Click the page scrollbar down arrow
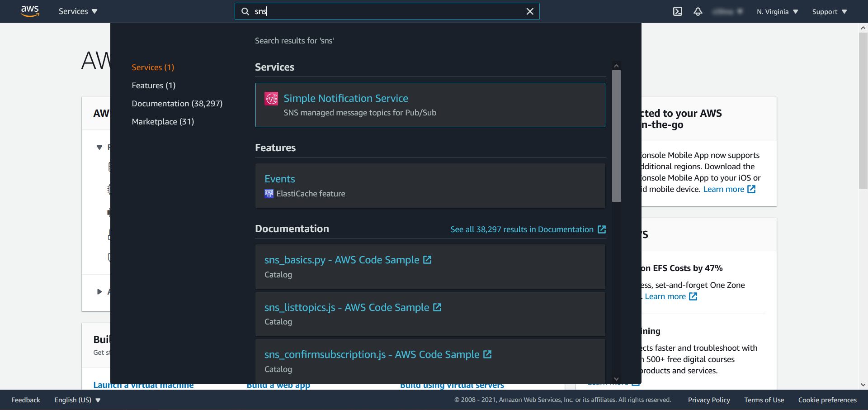The image size is (868, 410). point(863,385)
